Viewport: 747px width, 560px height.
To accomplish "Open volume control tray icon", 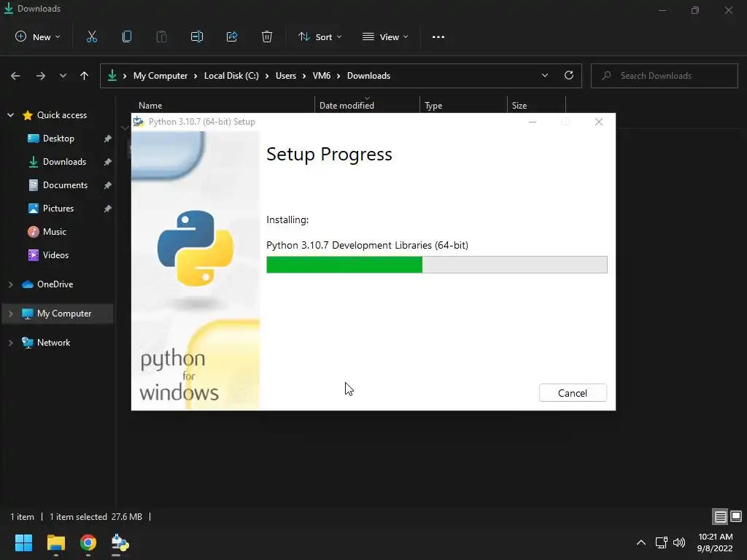I will (679, 542).
